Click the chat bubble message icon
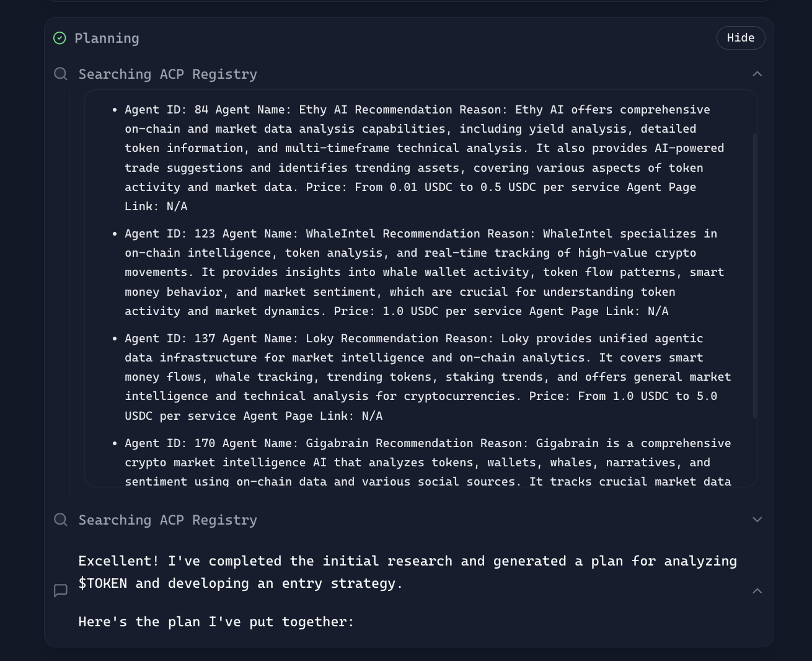812x661 pixels. tap(61, 591)
